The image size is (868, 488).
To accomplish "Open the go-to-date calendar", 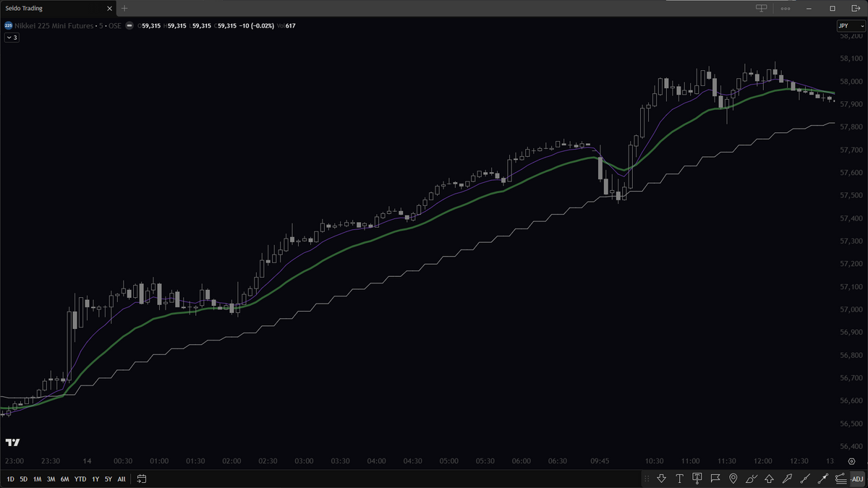I will click(142, 479).
